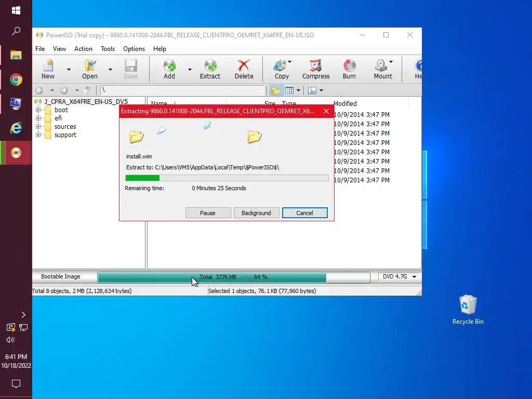
Task: Open Google Chrome from taskbar
Action: (16, 79)
